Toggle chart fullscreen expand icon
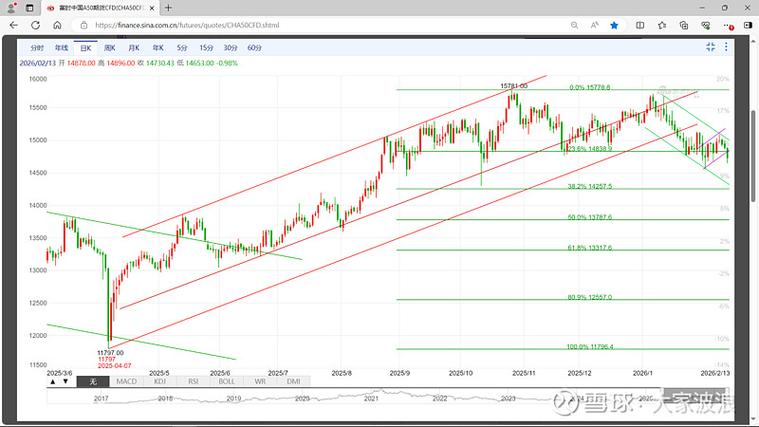This screenshot has width=759, height=427. click(x=711, y=47)
